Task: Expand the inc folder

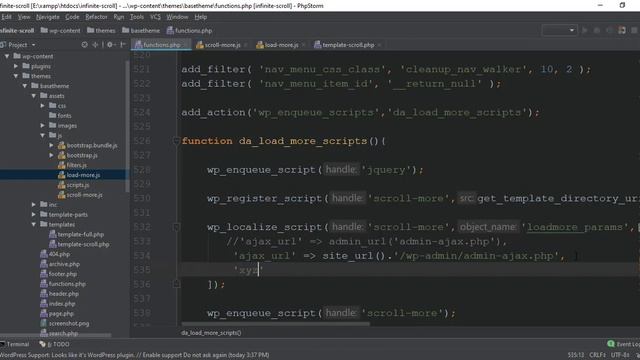Action: click(x=34, y=204)
